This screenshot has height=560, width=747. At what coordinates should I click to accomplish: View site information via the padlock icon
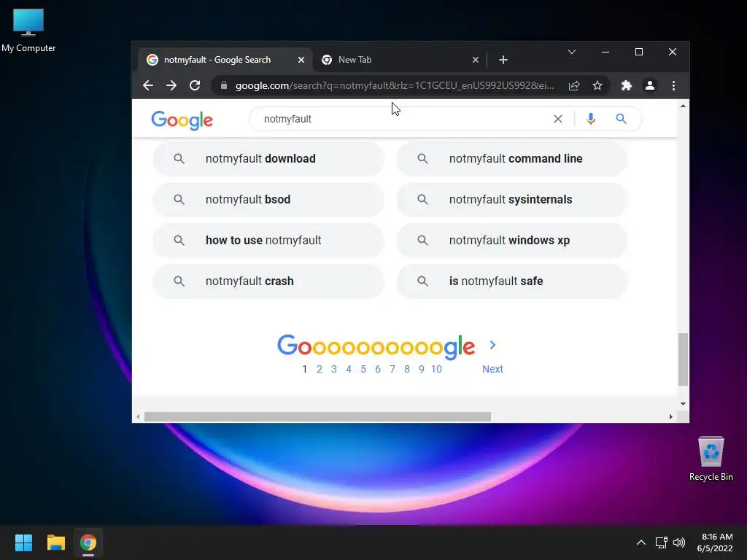tap(224, 85)
